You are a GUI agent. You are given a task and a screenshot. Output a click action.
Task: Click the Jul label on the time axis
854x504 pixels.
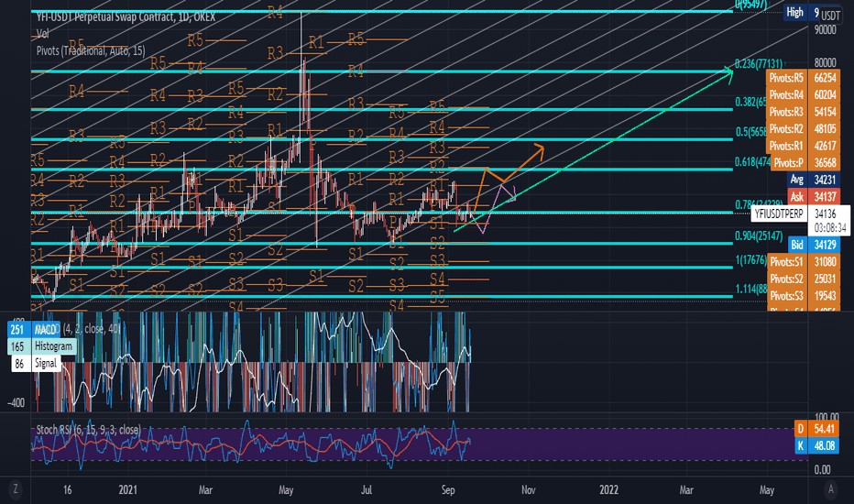tap(367, 489)
